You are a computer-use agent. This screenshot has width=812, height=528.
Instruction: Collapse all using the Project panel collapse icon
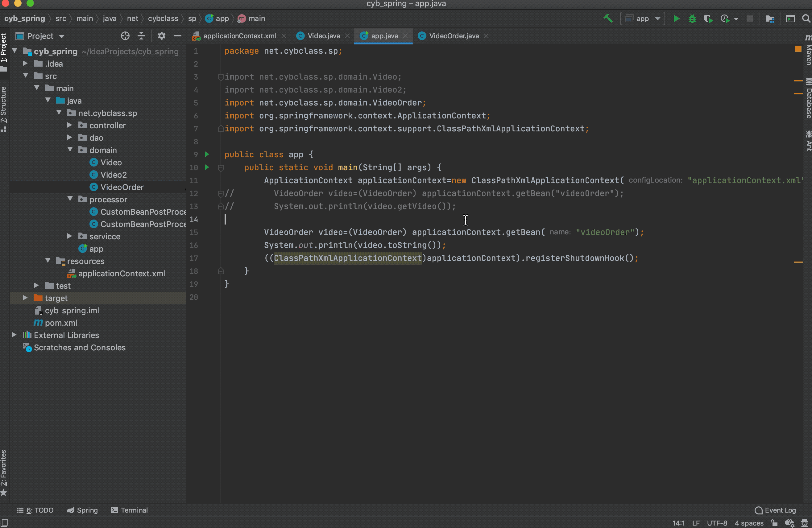tap(141, 36)
